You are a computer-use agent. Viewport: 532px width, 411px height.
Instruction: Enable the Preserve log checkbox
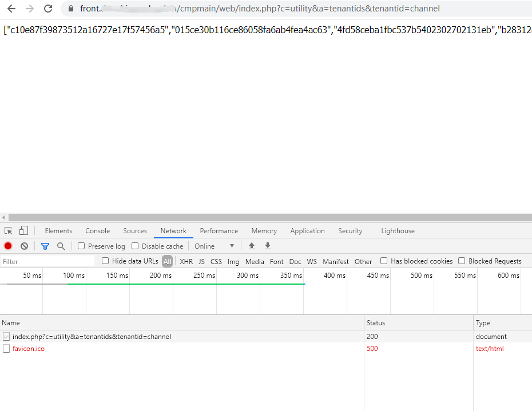click(x=81, y=246)
